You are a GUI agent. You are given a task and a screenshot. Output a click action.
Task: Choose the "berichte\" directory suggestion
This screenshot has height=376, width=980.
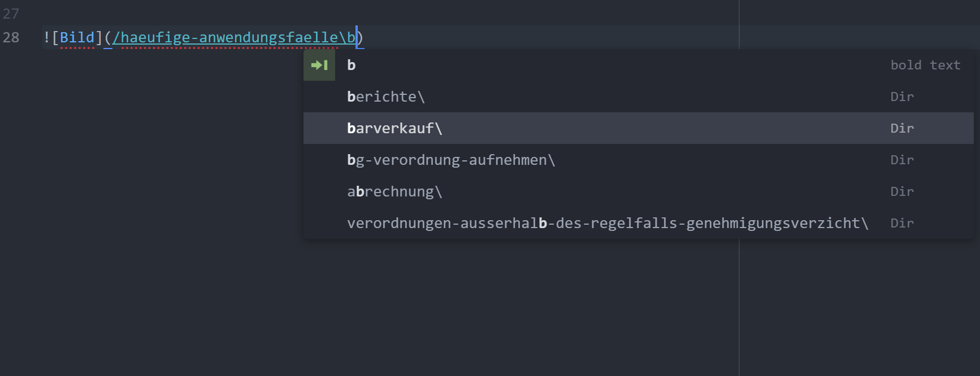(385, 97)
